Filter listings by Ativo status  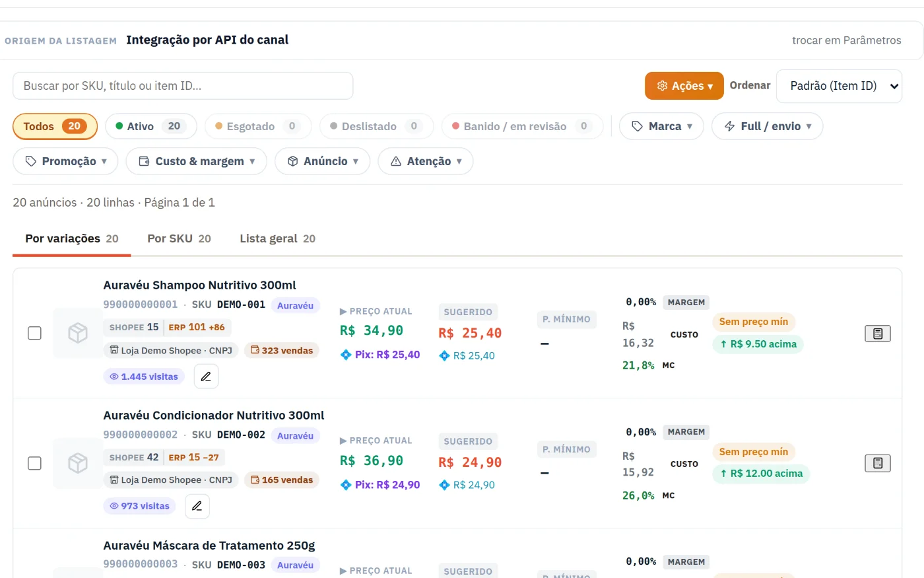pyautogui.click(x=150, y=126)
